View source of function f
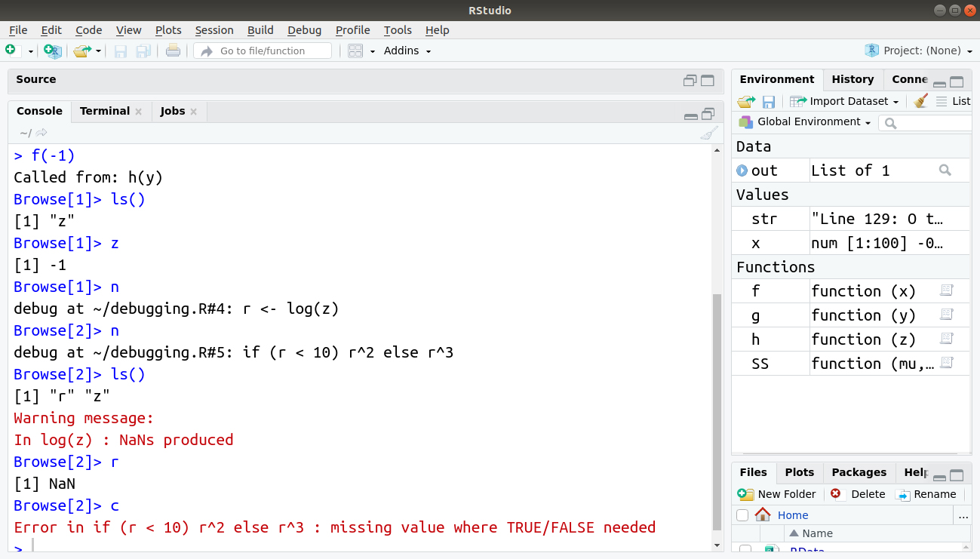Screen dimensions: 980x559 pyautogui.click(x=947, y=290)
